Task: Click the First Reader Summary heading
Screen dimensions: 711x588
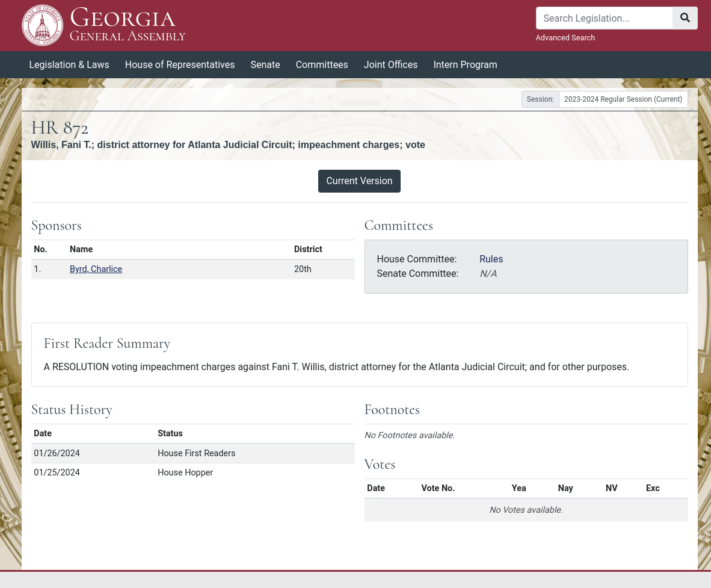Action: point(107,344)
